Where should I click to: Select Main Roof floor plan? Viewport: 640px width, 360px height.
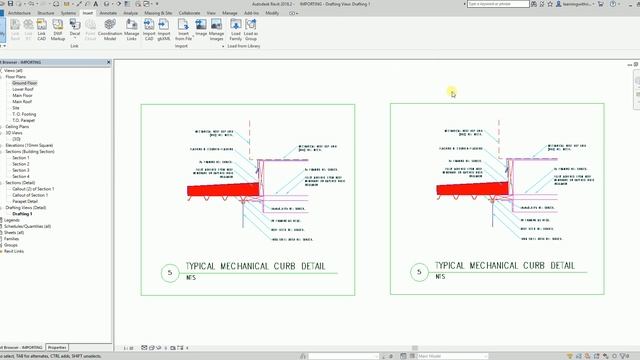22,101
